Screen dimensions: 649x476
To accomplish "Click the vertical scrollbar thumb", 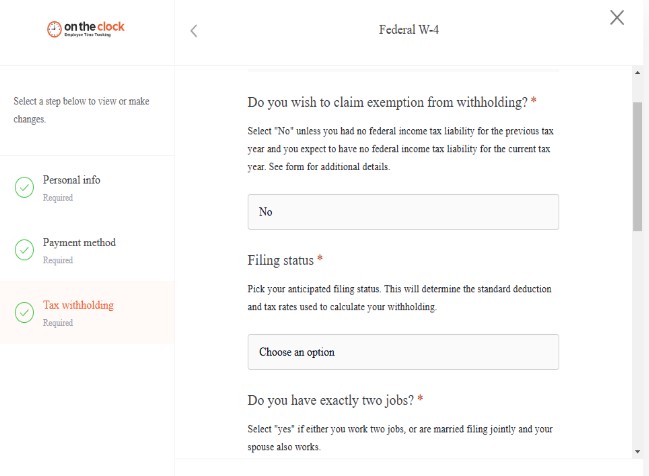I will 637,166.
